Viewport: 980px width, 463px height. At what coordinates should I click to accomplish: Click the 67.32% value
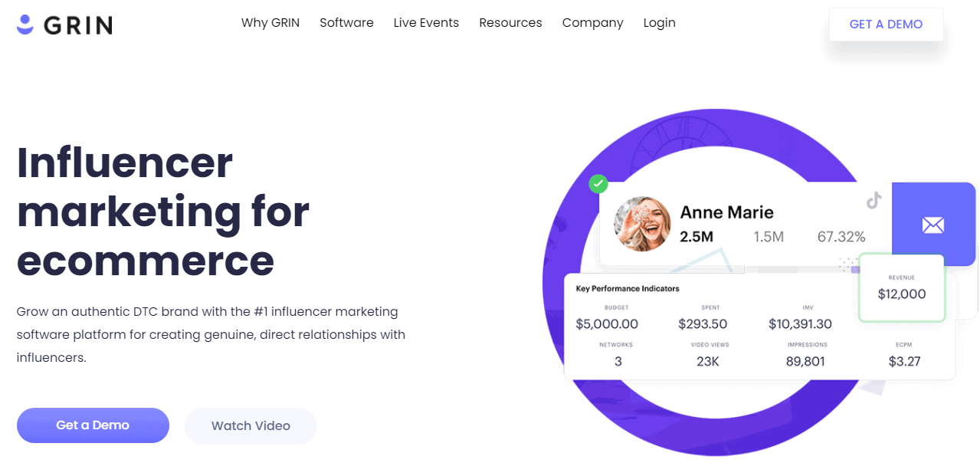841,237
